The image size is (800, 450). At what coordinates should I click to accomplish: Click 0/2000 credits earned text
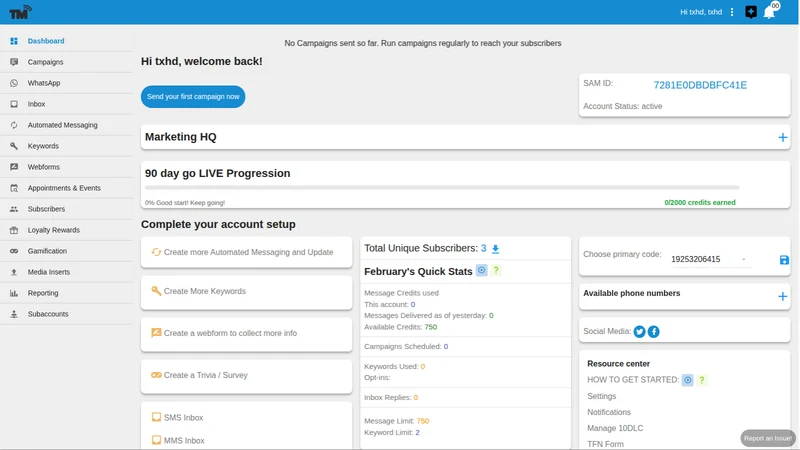coord(699,203)
